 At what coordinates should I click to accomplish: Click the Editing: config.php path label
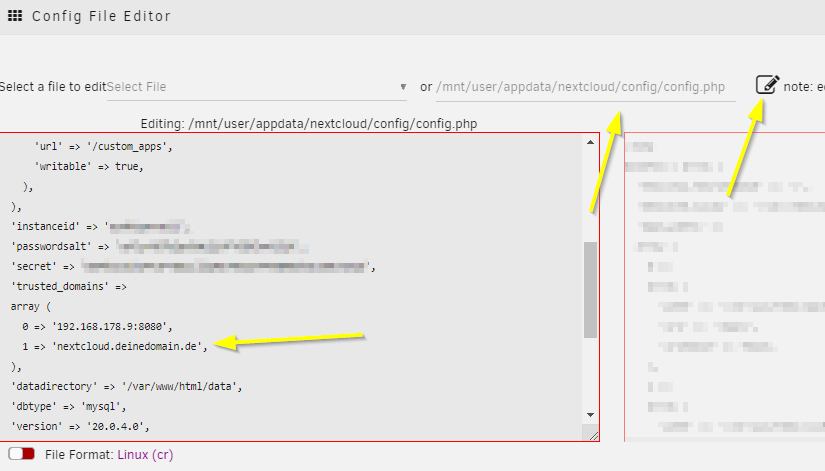click(309, 124)
